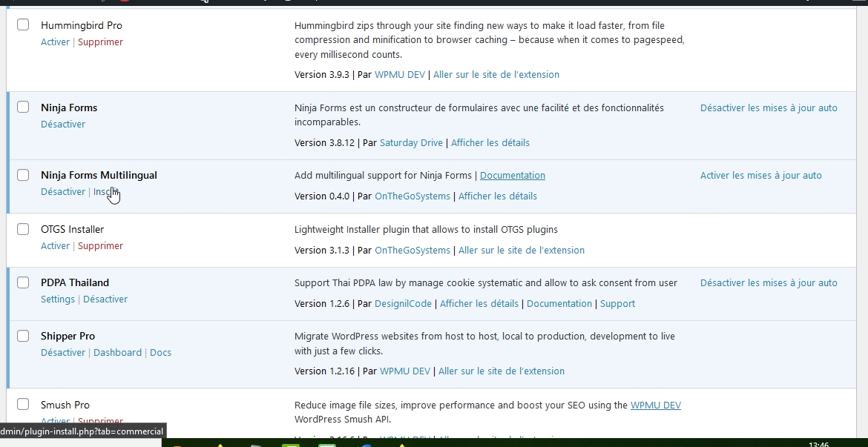Deactivate PDPA Thailand plugin
Screen dimensions: 868x447
(105, 299)
